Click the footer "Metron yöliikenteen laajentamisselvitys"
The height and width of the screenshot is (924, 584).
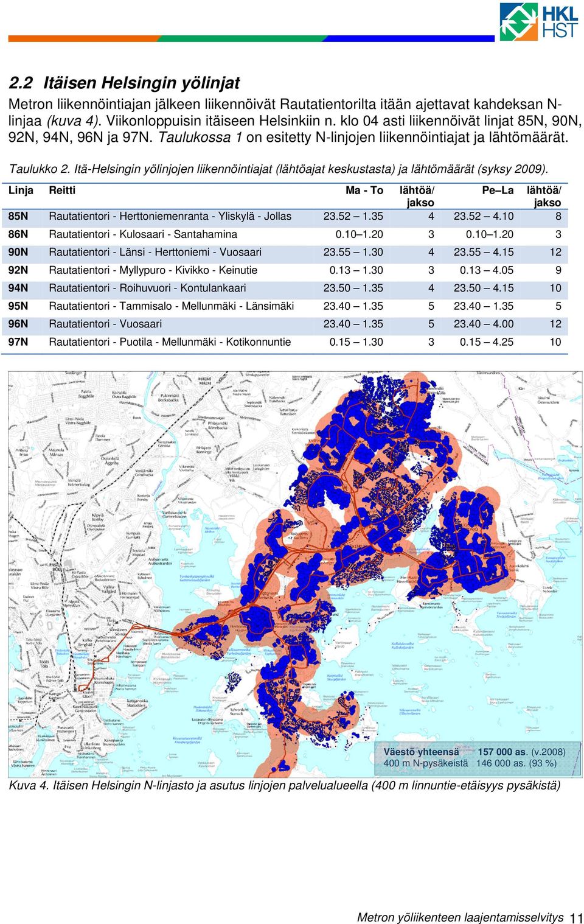[461, 917]
